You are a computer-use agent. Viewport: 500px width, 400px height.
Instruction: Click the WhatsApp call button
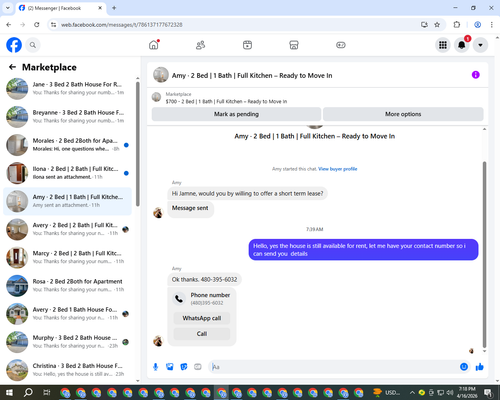point(202,318)
